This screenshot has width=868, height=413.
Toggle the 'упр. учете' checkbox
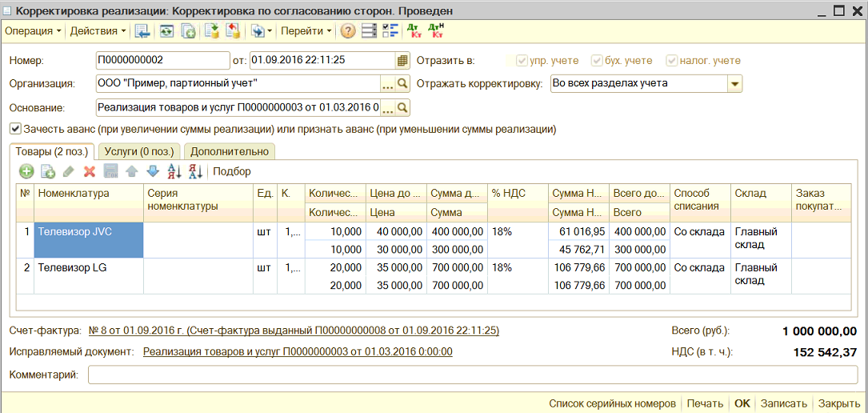(522, 61)
